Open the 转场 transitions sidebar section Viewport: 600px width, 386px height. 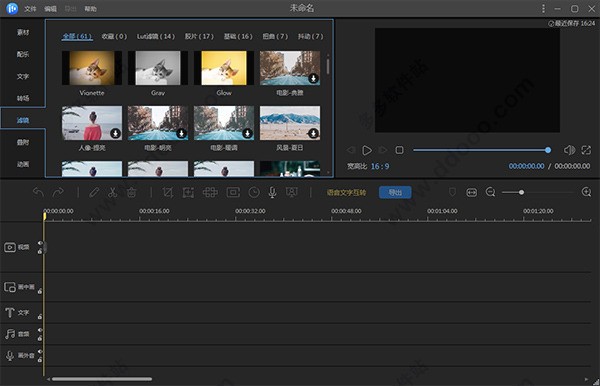click(x=23, y=98)
